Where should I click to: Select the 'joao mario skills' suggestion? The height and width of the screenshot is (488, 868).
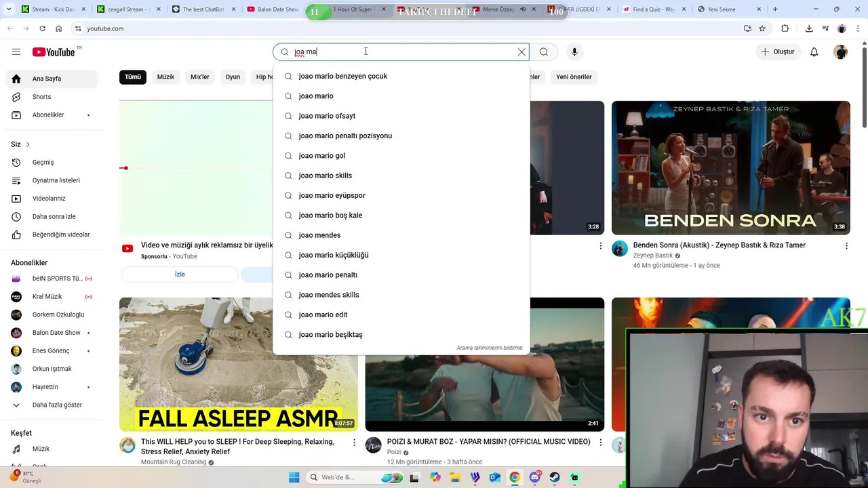401,176
